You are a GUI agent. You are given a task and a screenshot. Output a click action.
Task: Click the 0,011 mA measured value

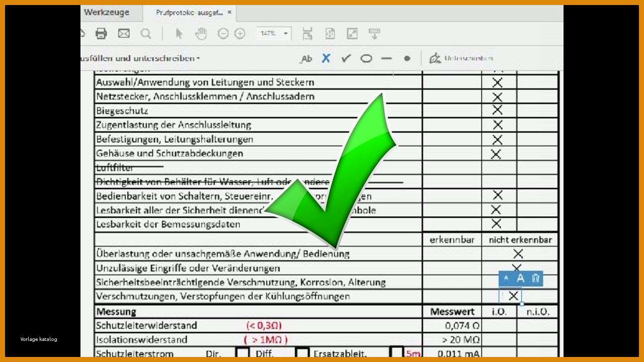click(x=458, y=353)
